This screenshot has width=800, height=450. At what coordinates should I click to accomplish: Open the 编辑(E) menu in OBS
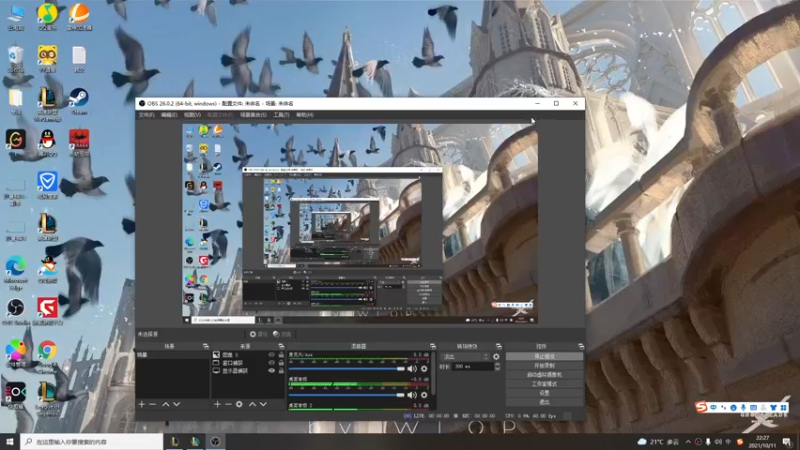coord(169,115)
